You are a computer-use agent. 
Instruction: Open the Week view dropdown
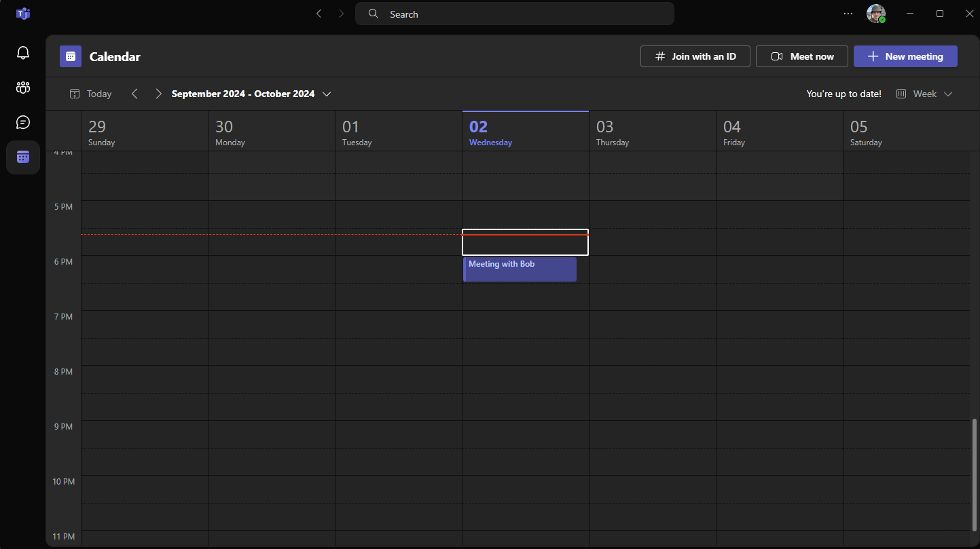tap(924, 94)
